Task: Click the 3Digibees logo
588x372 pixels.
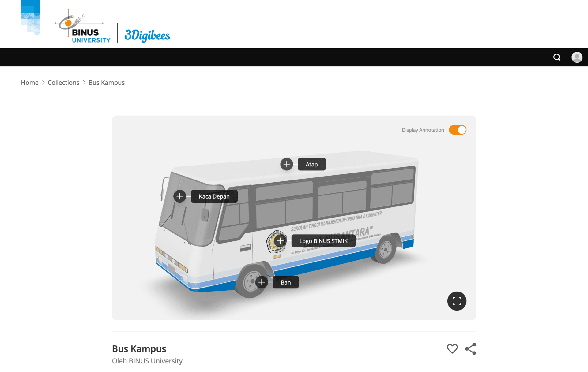Action: pos(147,35)
